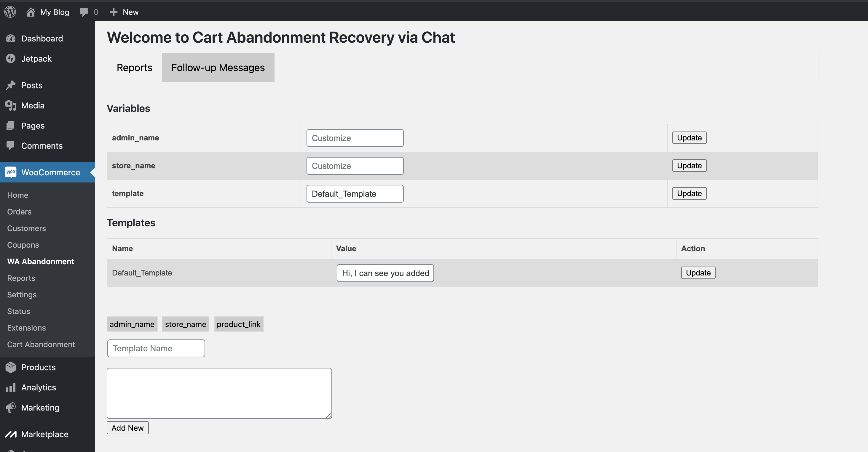This screenshot has height=452, width=868.
Task: Open WooCommerce Reports submenu item
Action: pos(21,278)
